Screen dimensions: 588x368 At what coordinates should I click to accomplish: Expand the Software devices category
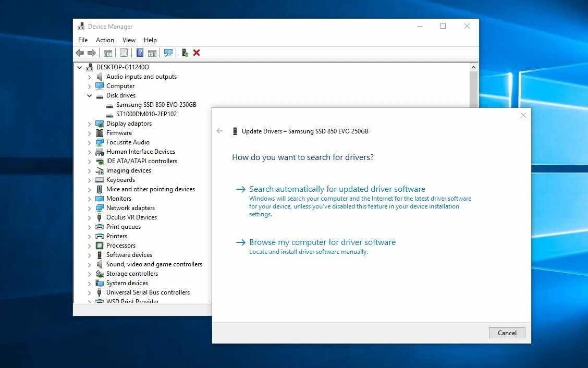[x=89, y=255]
